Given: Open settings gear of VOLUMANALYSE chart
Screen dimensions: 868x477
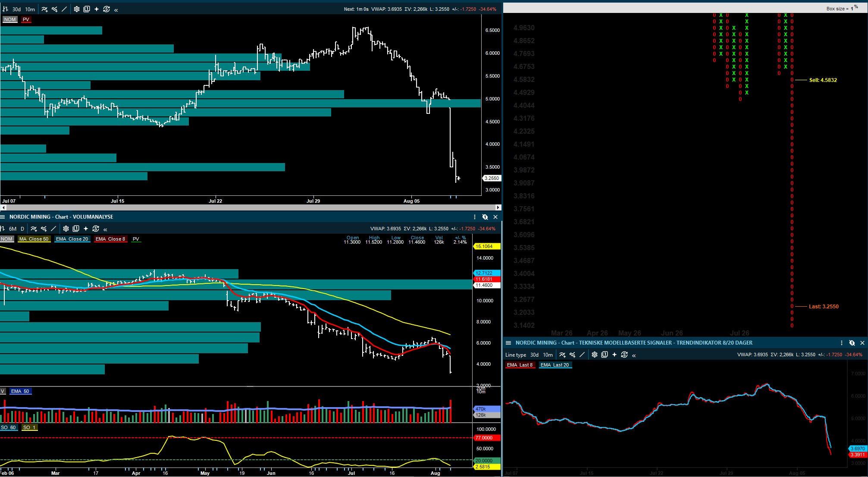Looking at the screenshot, I should tap(66, 229).
